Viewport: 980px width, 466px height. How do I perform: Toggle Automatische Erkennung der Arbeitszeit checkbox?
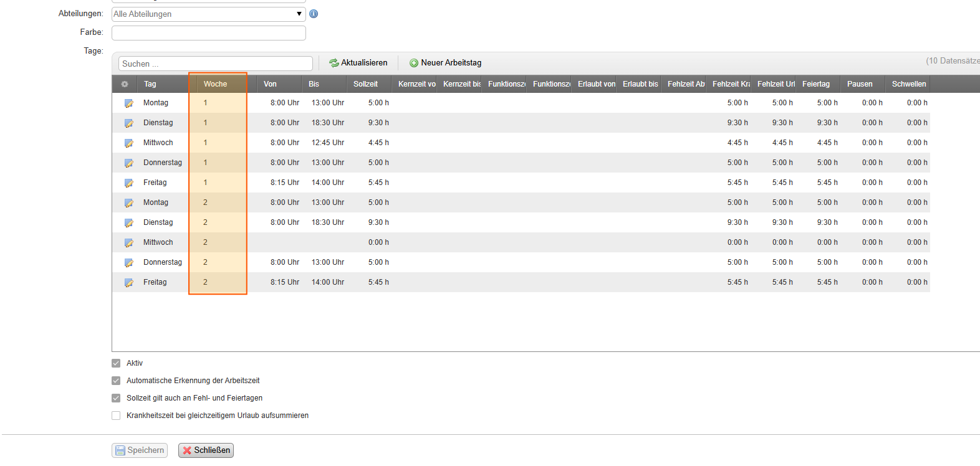point(116,381)
